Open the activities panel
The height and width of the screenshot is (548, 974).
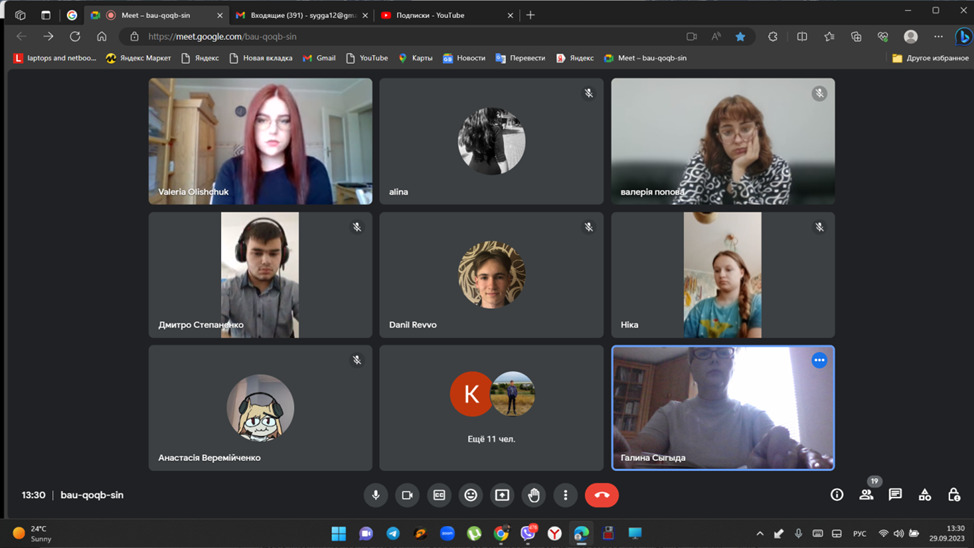pyautogui.click(x=925, y=495)
